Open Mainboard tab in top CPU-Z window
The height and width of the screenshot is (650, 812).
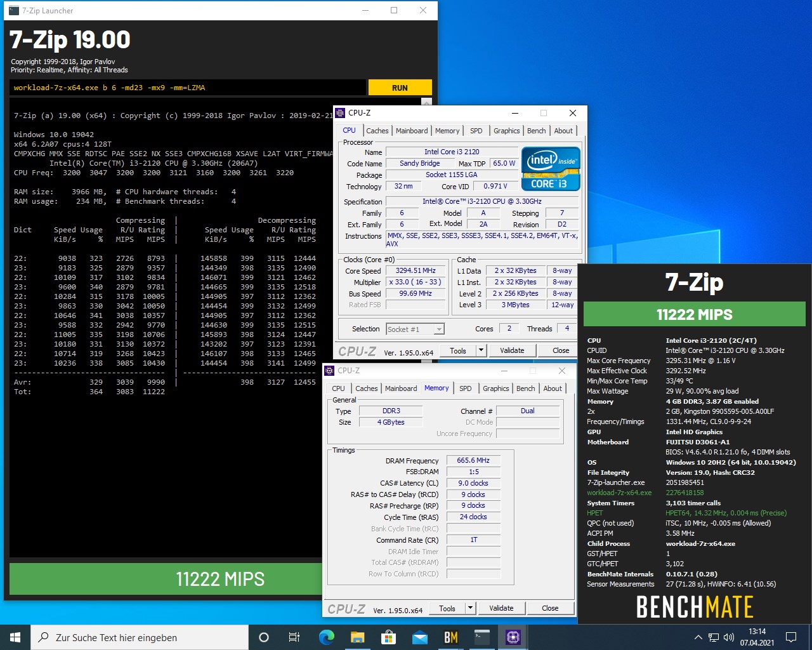click(412, 131)
